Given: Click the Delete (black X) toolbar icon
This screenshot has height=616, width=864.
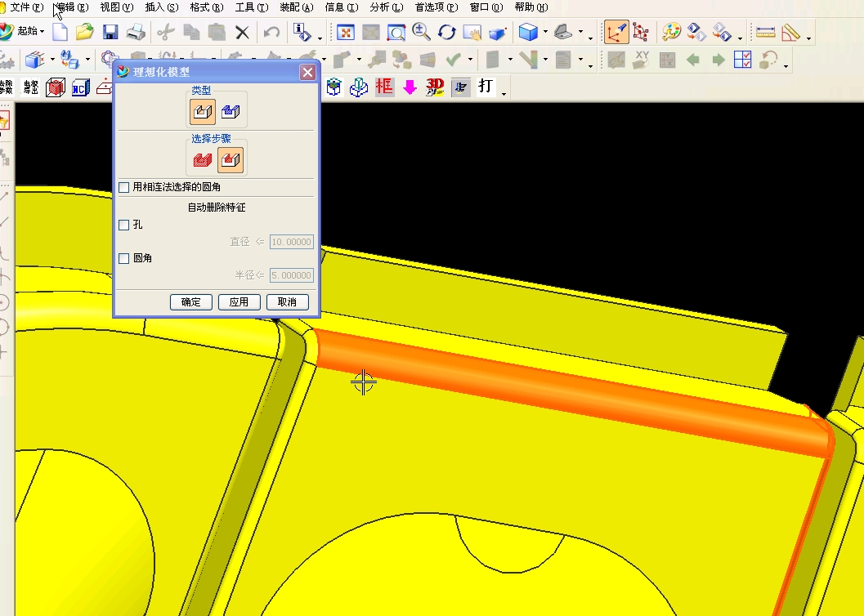Looking at the screenshot, I should [x=243, y=33].
